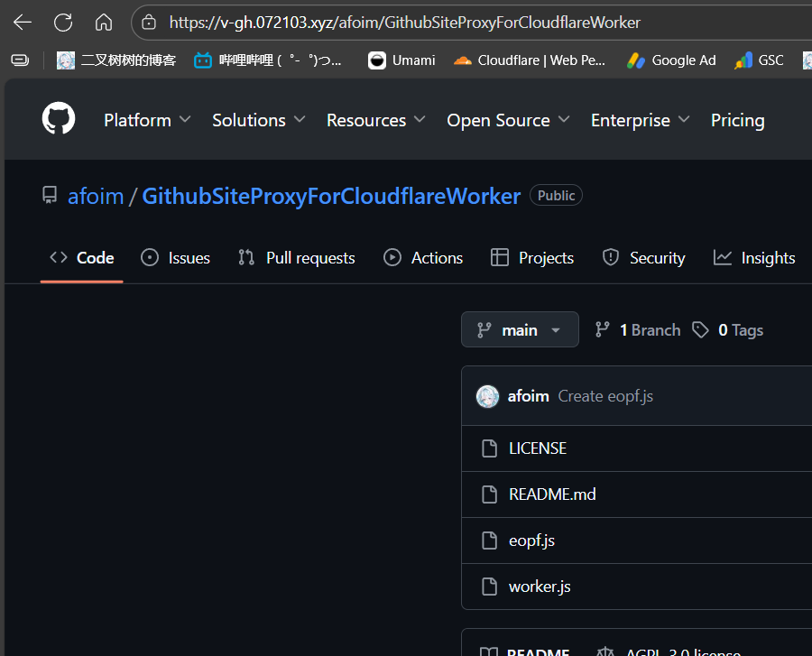Open the Cloudflare bookmark
The width and height of the screenshot is (812, 656).
(530, 60)
